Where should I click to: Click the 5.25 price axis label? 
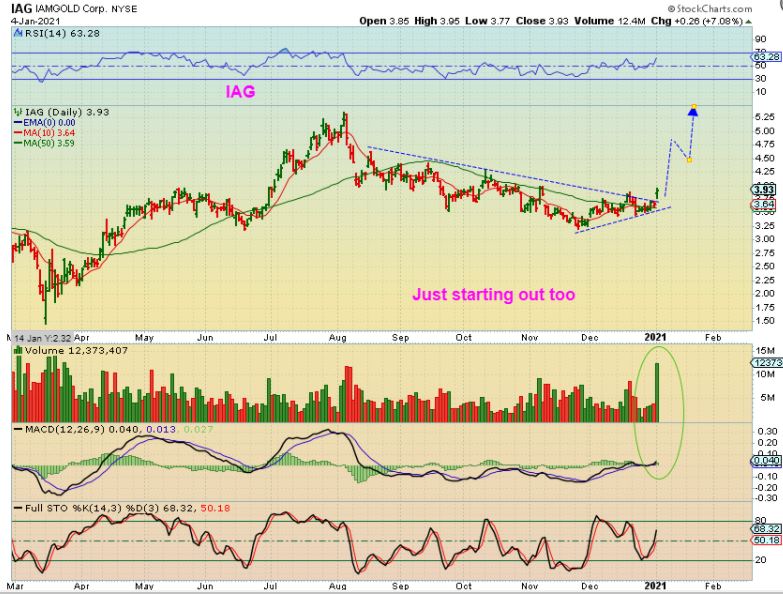click(x=765, y=117)
